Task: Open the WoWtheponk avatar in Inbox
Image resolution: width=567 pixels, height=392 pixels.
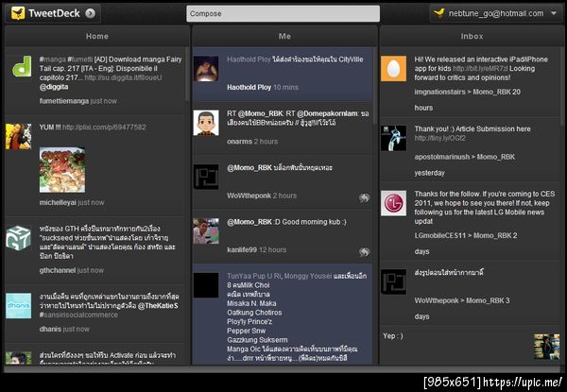Action: pos(393,281)
